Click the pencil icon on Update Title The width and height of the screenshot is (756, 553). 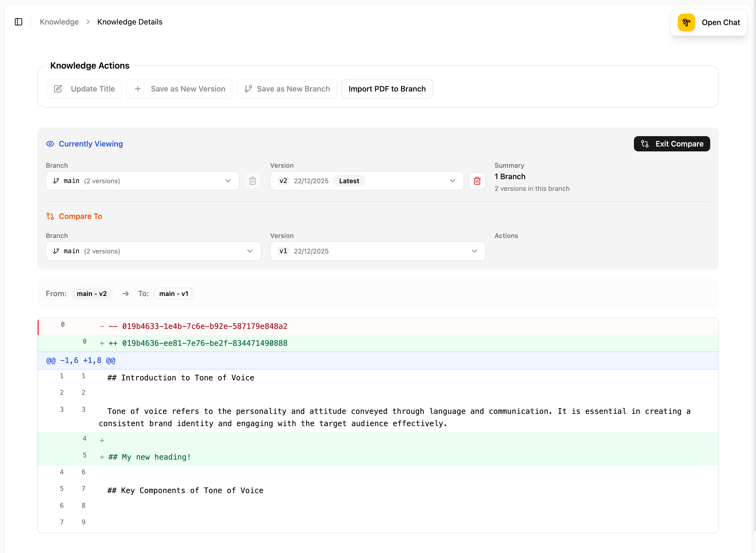pos(58,89)
